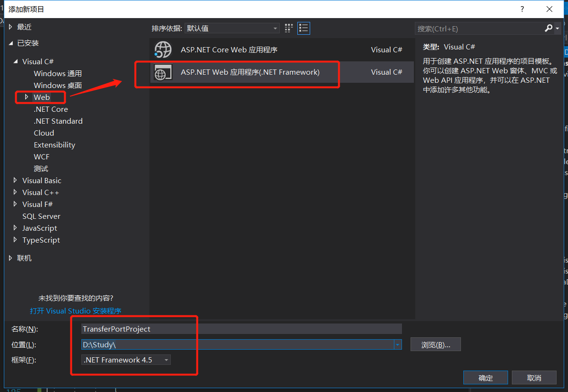Click the search magnifier icon
Image resolution: width=568 pixels, height=392 pixels.
548,28
